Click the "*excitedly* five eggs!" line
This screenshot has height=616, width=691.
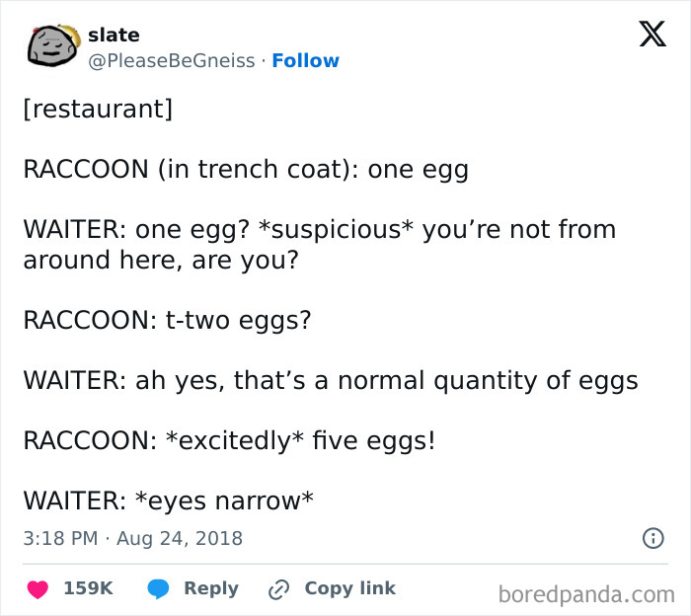[228, 440]
